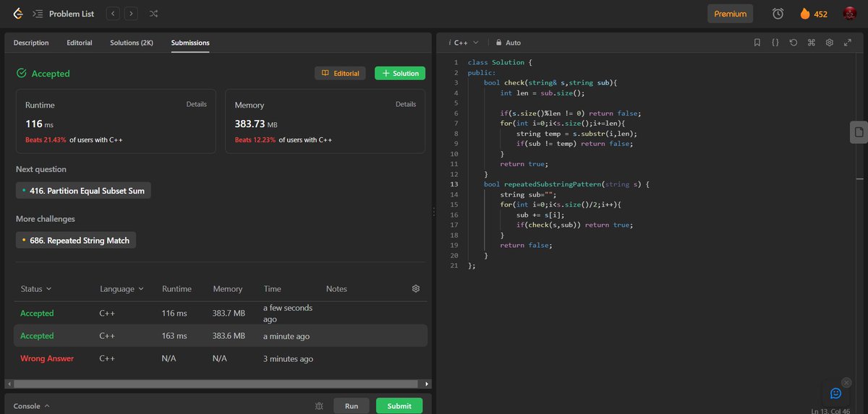Viewport: 868px width, 414px height.
Task: Click 'return false;' on line 19
Action: click(526, 245)
